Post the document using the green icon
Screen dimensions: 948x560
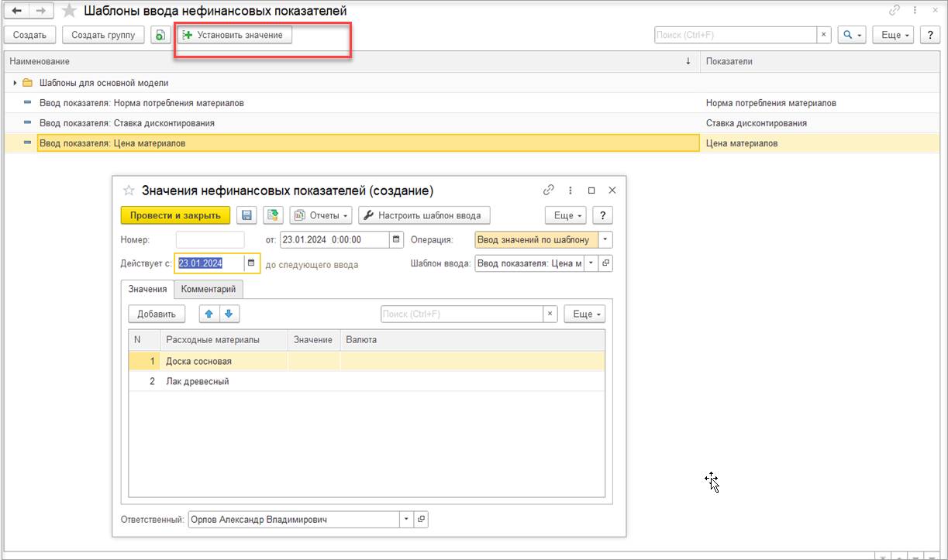(273, 215)
